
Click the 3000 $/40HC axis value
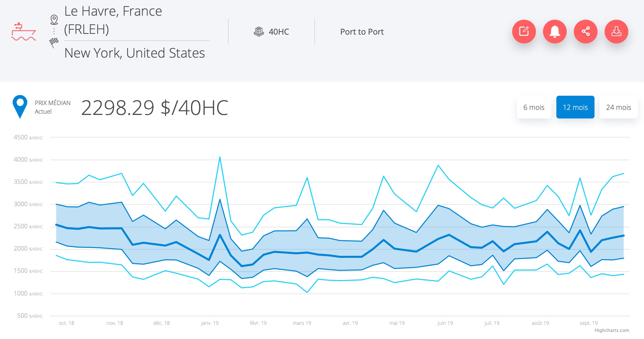tap(28, 204)
